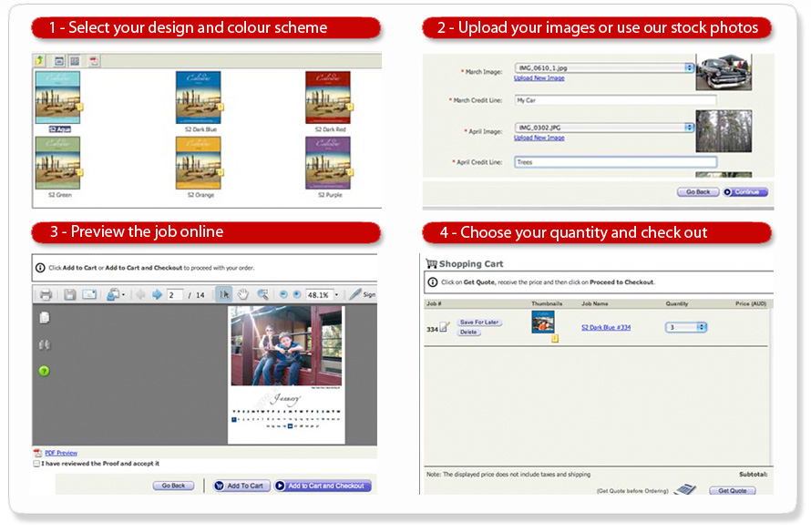Image resolution: width=811 pixels, height=532 pixels.
Task: Click the info icon in the Shopping Cart notice
Action: (433, 282)
